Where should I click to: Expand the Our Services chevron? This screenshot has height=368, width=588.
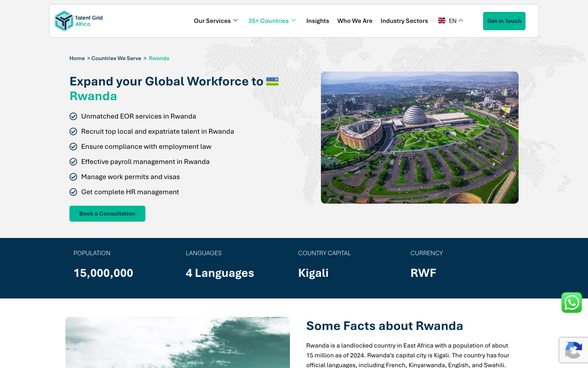coord(236,20)
